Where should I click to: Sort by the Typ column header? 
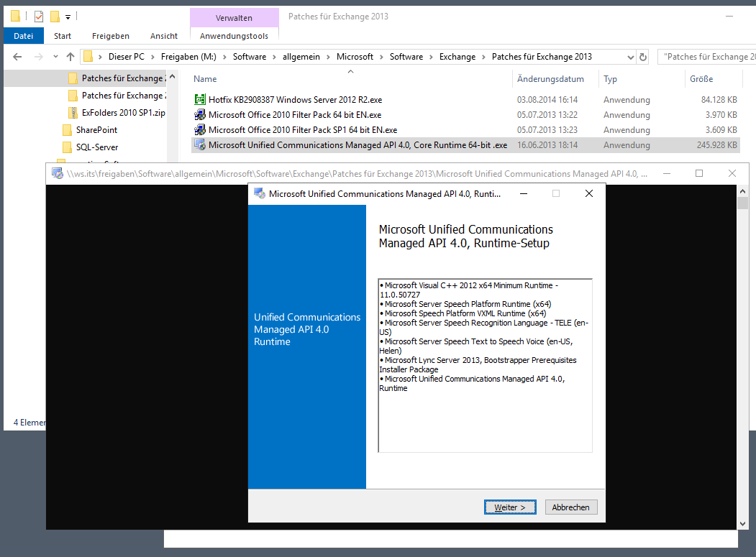[x=610, y=79]
